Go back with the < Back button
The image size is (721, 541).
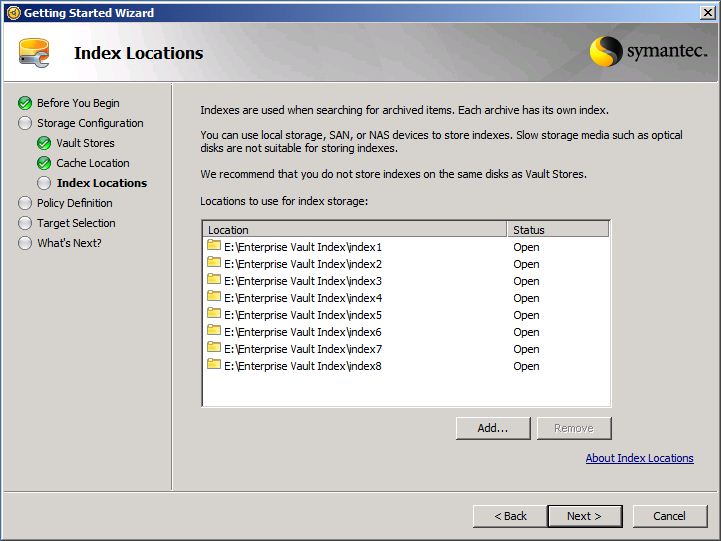[x=510, y=516]
